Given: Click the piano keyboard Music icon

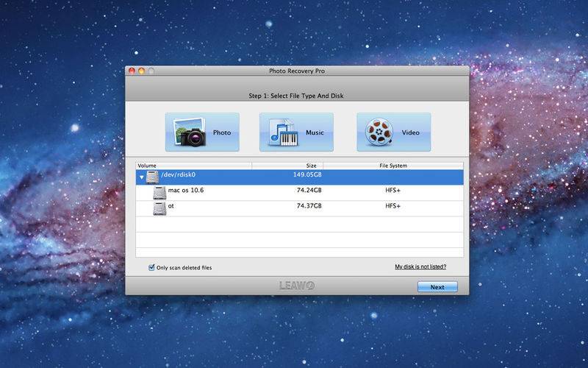Looking at the screenshot, I should click(284, 132).
